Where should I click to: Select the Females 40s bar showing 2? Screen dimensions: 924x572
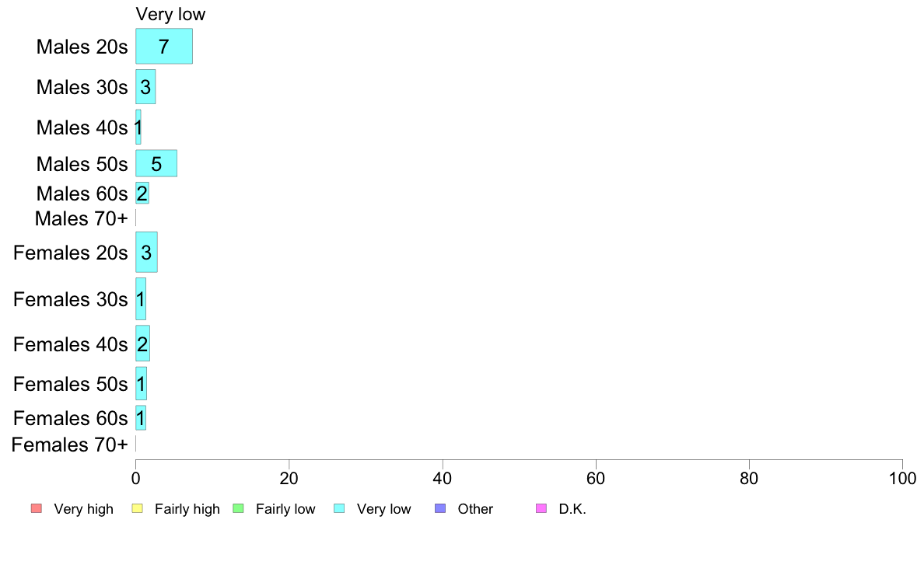142,344
